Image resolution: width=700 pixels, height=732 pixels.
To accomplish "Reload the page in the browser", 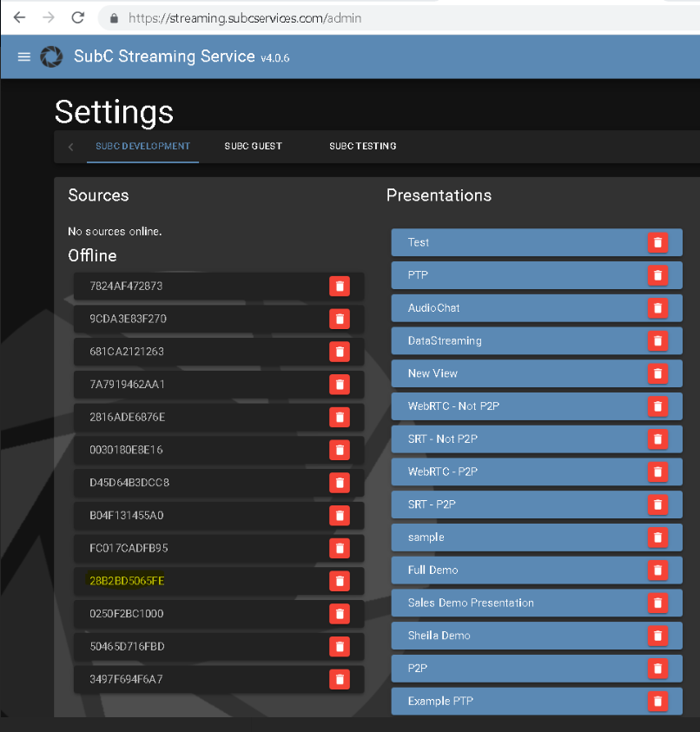I will coord(78,17).
